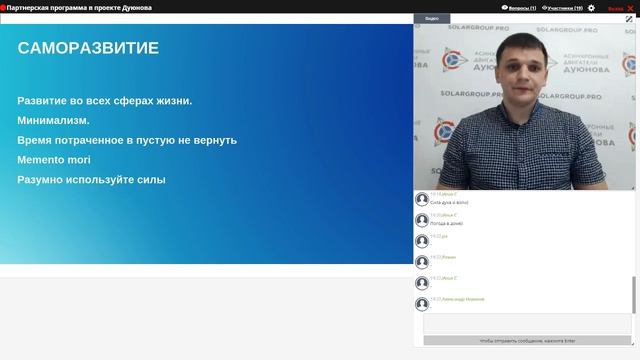
Task: Click the avatar beside 'Сила духа и воли' message
Action: 422,199
